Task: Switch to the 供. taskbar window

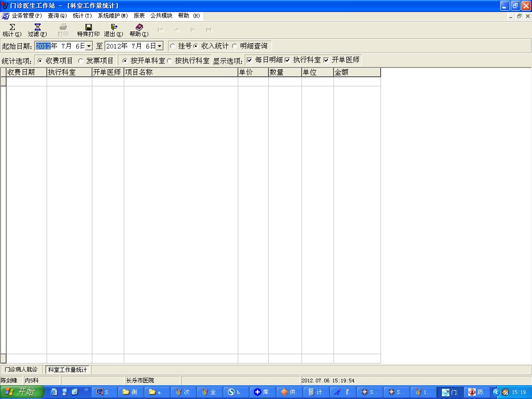Action: point(289,392)
